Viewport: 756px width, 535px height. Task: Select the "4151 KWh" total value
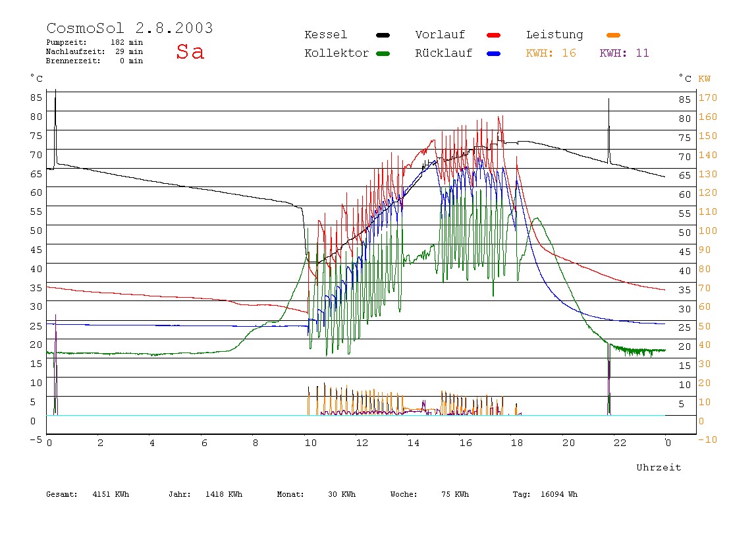(111, 494)
